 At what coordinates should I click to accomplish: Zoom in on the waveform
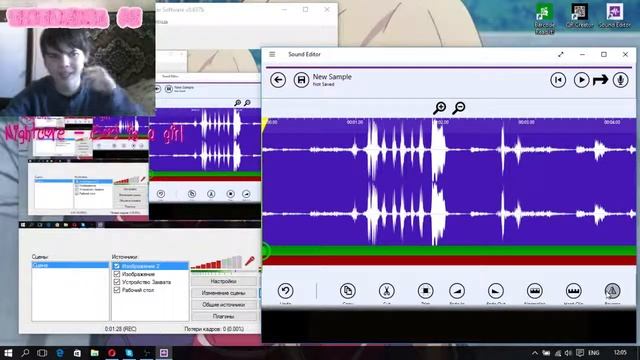[440, 108]
